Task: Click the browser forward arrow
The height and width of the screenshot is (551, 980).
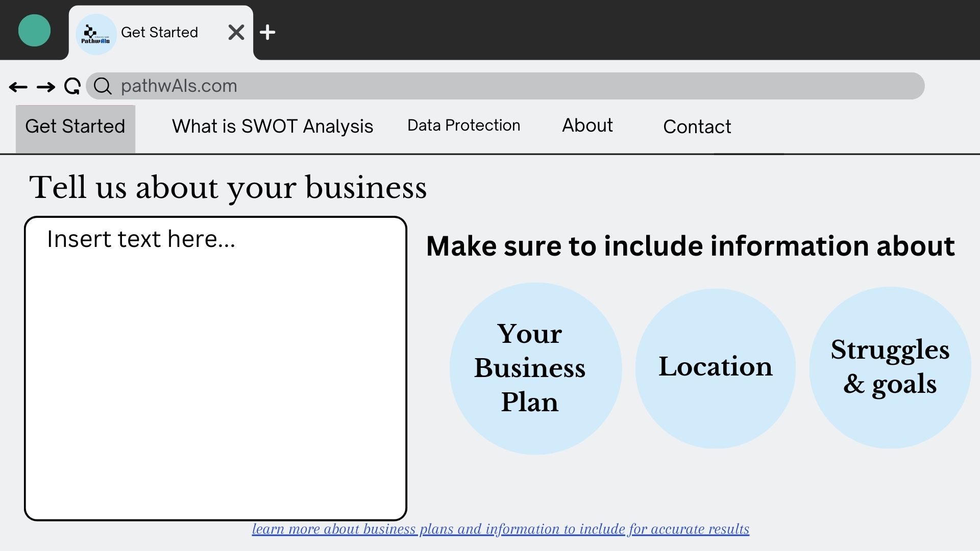Action: click(x=46, y=87)
